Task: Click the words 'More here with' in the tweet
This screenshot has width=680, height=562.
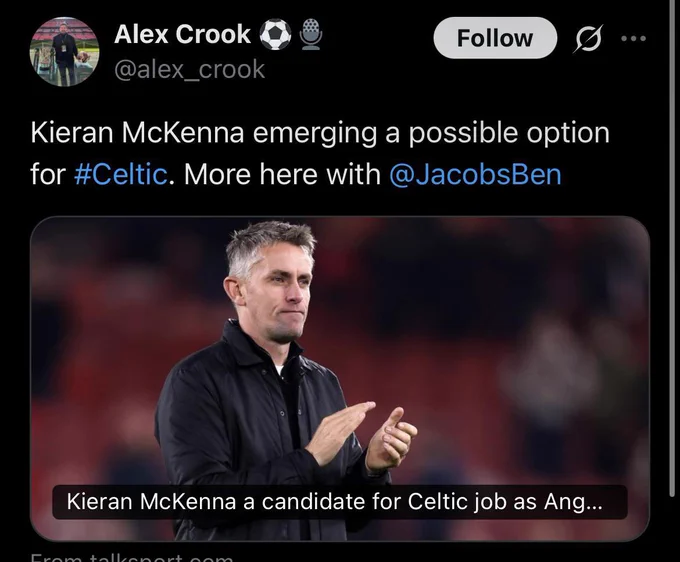Action: (x=282, y=174)
